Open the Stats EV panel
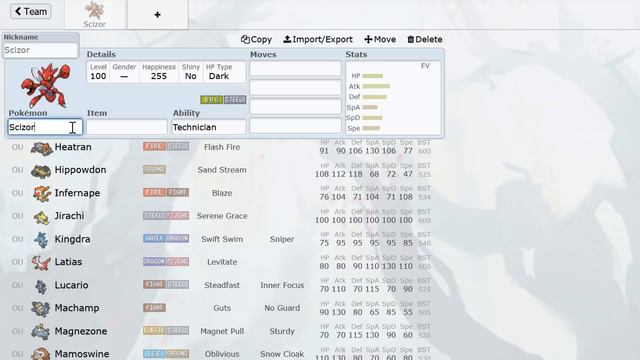640x360 pixels. 393,98
